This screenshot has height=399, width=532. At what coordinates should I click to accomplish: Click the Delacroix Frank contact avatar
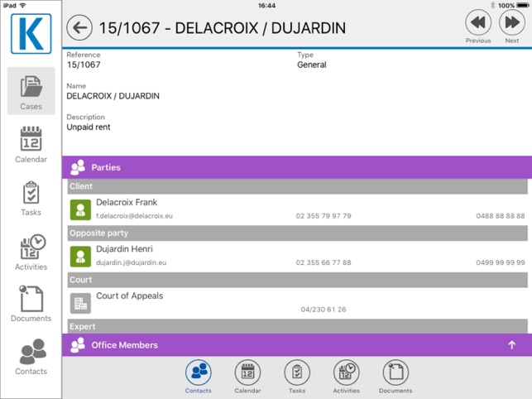tap(80, 210)
